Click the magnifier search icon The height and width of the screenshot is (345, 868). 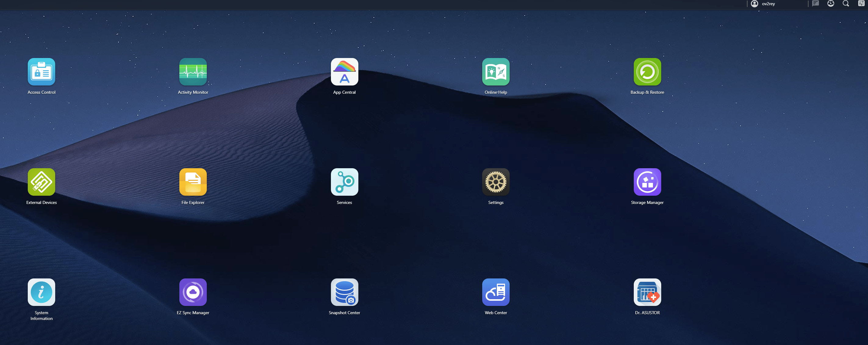tap(846, 4)
